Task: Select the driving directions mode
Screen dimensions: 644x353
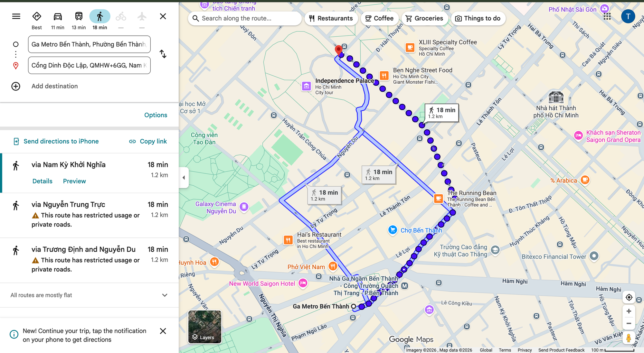Action: coord(57,16)
